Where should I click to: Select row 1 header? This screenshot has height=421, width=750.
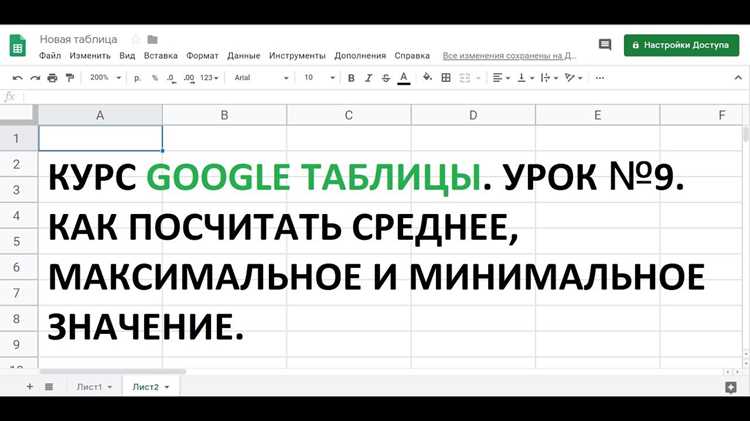[x=18, y=138]
